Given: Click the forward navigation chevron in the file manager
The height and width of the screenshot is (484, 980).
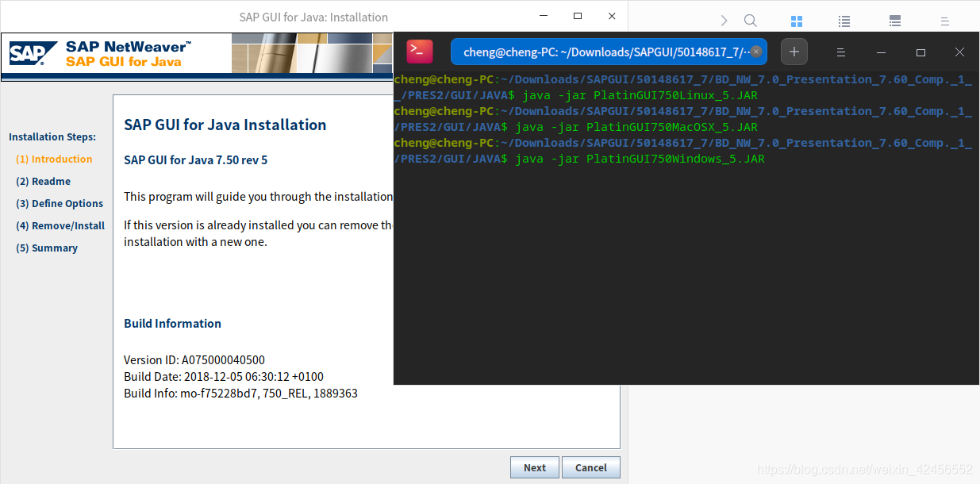Looking at the screenshot, I should pos(723,21).
